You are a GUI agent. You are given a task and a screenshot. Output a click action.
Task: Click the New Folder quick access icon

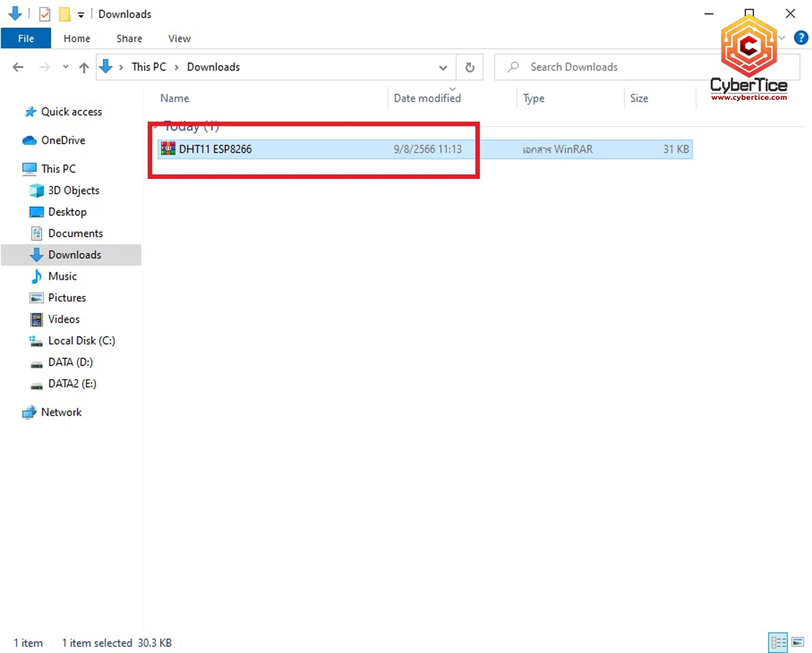(64, 14)
